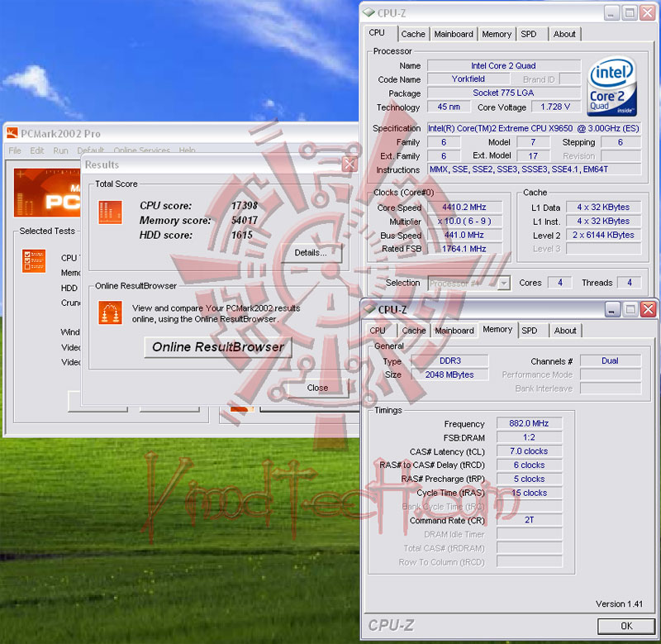
Task: Close the bottom CPU-Z window
Action: tap(648, 309)
